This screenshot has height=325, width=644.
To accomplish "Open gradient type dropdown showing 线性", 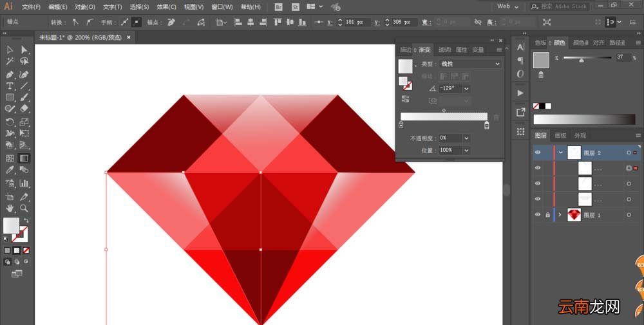I will coord(470,64).
